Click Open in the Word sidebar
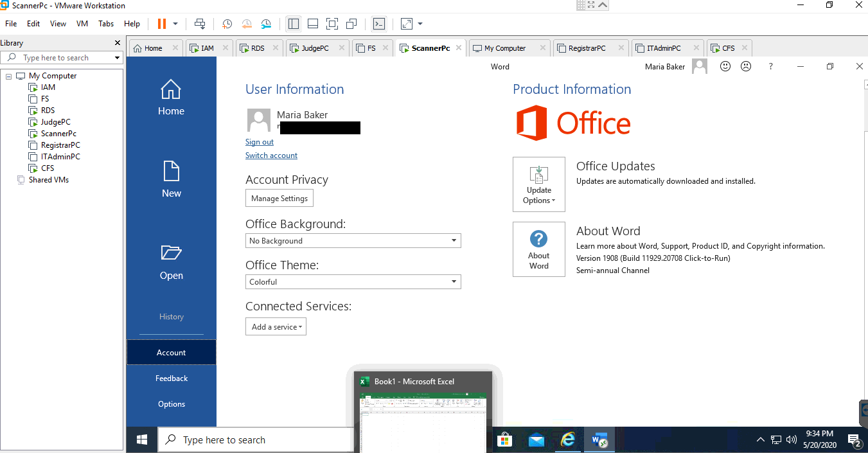Viewport: 868px width, 453px height. 172,262
